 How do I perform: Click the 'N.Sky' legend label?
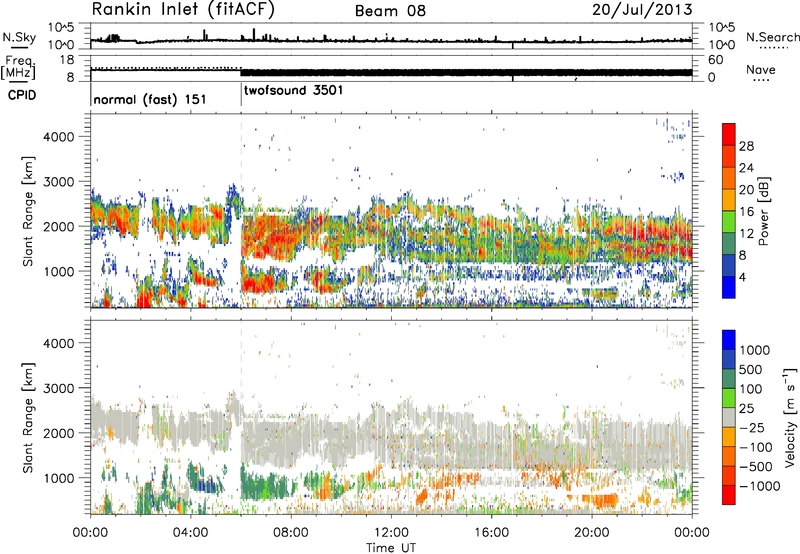pyautogui.click(x=19, y=37)
